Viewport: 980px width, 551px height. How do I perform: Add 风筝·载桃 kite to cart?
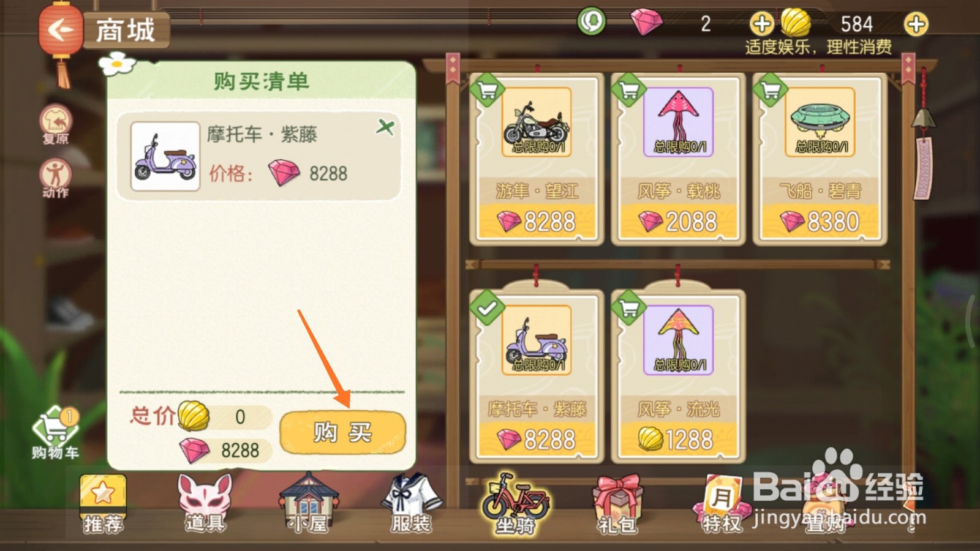coord(629,91)
